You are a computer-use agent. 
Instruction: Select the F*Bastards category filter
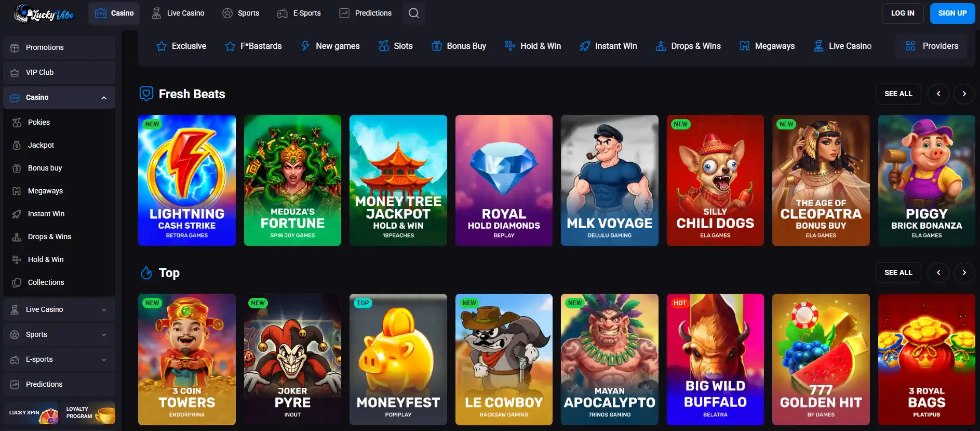[x=253, y=46]
